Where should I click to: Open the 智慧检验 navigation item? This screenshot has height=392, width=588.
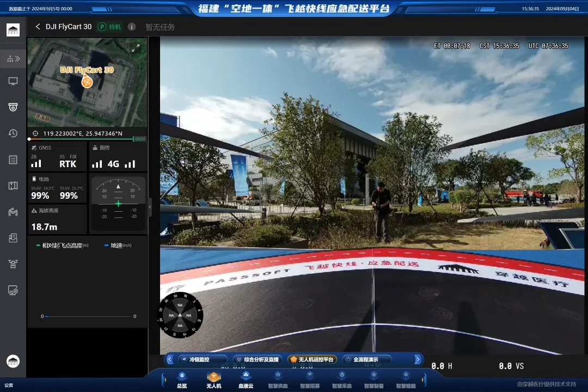click(x=406, y=379)
